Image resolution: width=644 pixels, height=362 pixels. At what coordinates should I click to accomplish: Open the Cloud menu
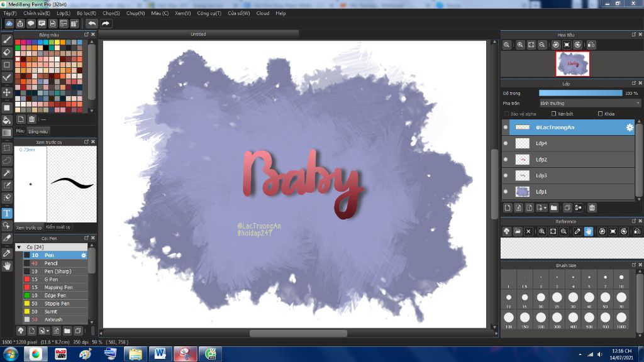point(263,13)
